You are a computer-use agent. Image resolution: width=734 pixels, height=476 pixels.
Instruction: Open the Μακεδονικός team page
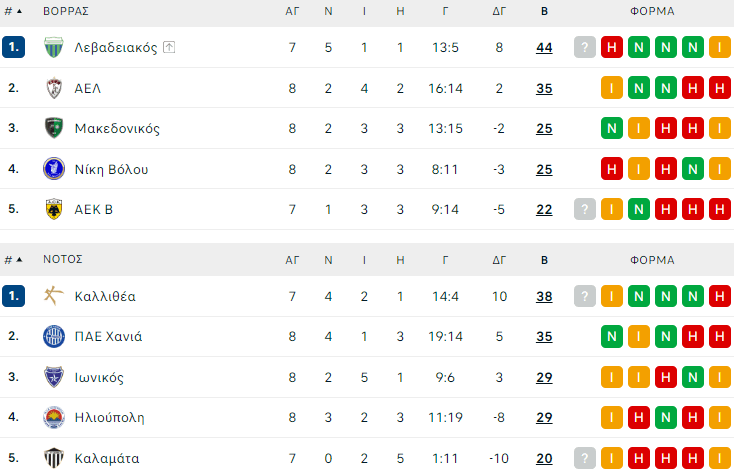click(116, 128)
